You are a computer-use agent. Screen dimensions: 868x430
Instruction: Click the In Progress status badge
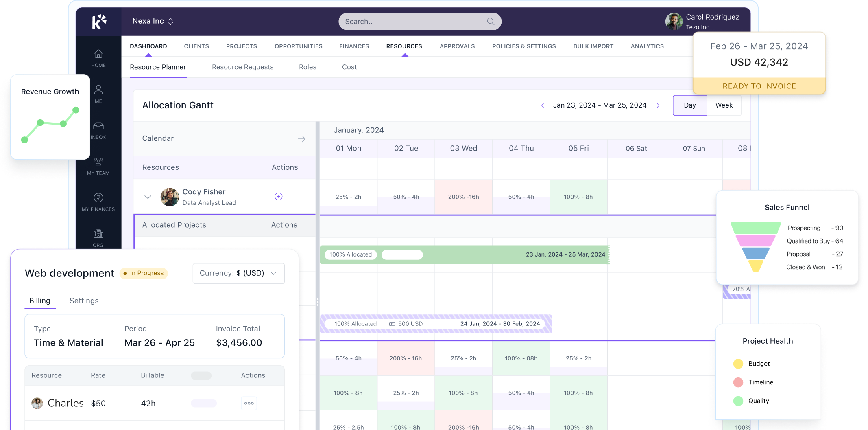144,273
